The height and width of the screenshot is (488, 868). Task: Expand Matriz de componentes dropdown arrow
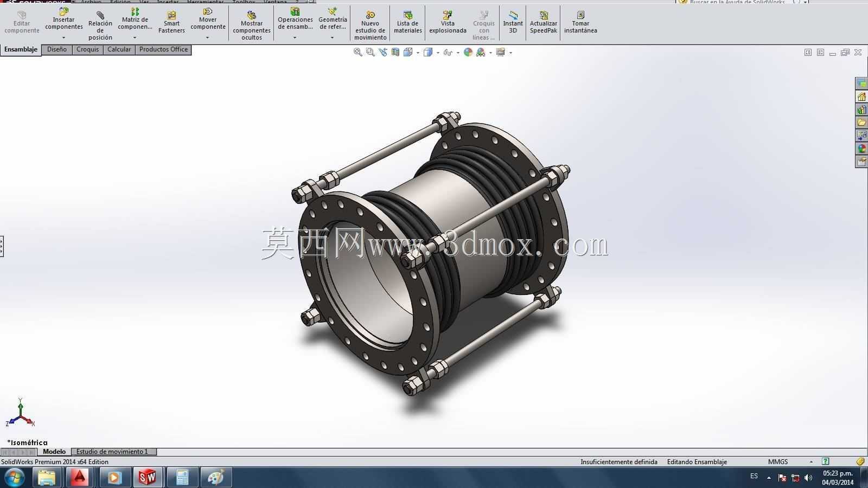coord(135,37)
